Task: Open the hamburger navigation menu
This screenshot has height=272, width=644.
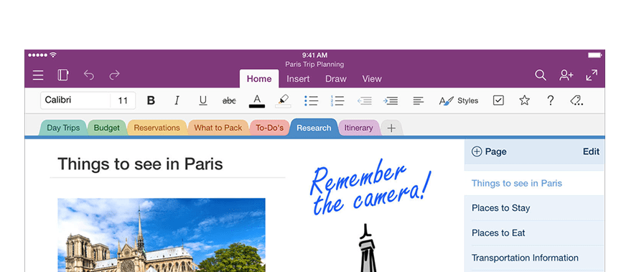Action: click(x=38, y=75)
